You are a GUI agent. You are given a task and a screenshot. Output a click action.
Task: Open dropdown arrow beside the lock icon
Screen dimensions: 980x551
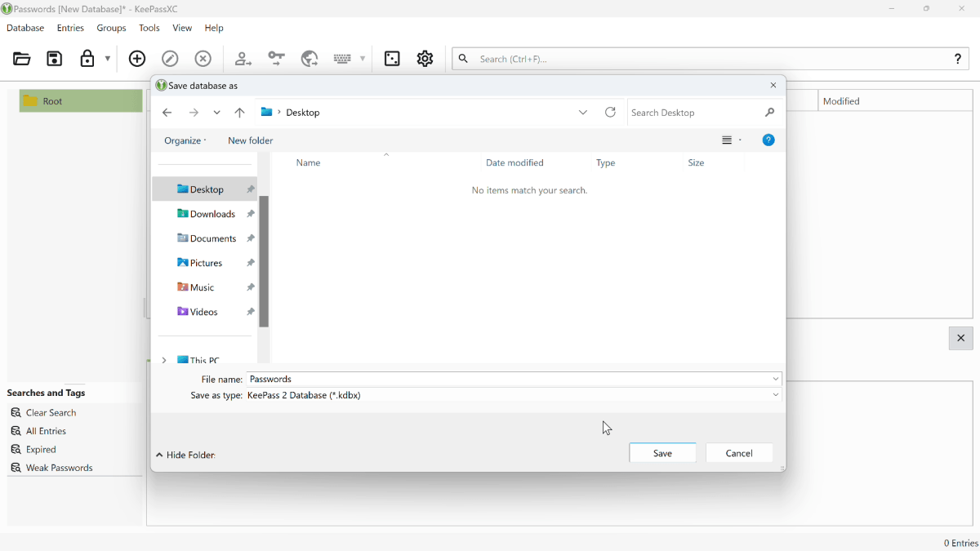108,59
